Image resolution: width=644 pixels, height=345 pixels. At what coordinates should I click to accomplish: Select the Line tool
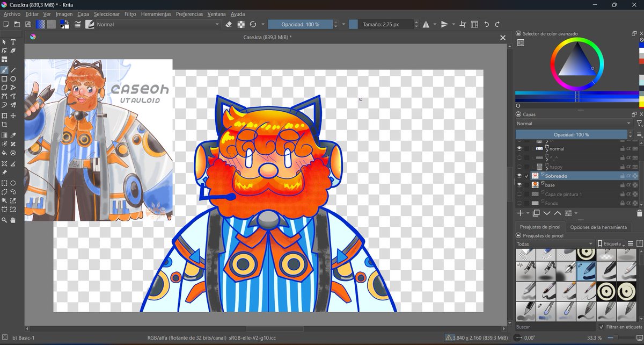(13, 70)
